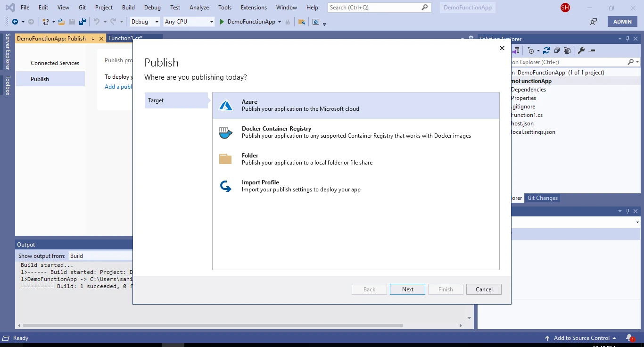This screenshot has height=347, width=644.
Task: Click the Add a publish link
Action: [118, 87]
